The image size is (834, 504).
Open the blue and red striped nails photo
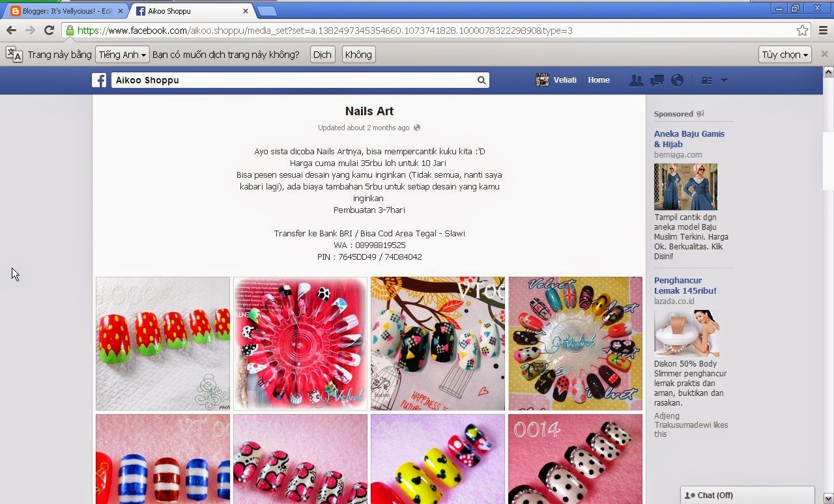(163, 459)
